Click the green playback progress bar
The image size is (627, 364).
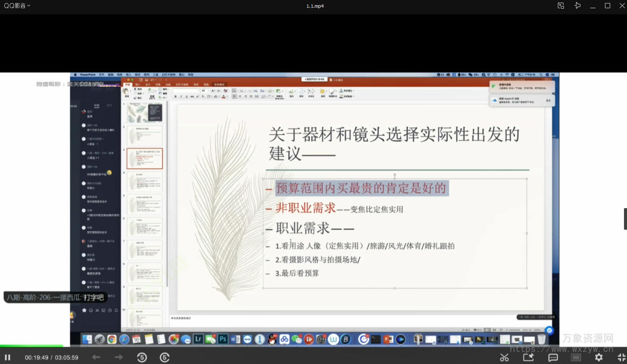[x=31, y=346]
